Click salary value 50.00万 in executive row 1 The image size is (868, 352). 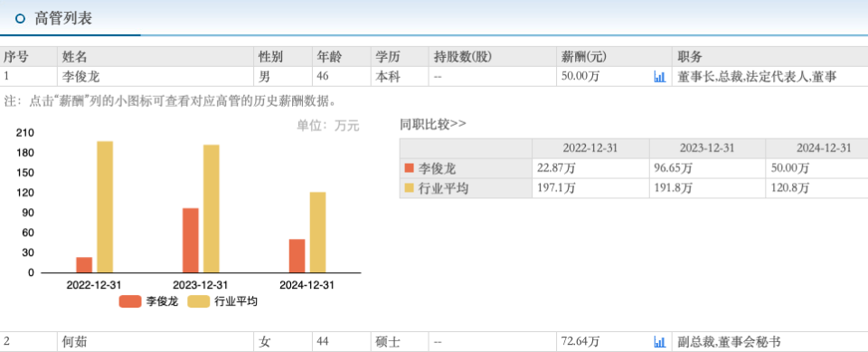point(580,77)
